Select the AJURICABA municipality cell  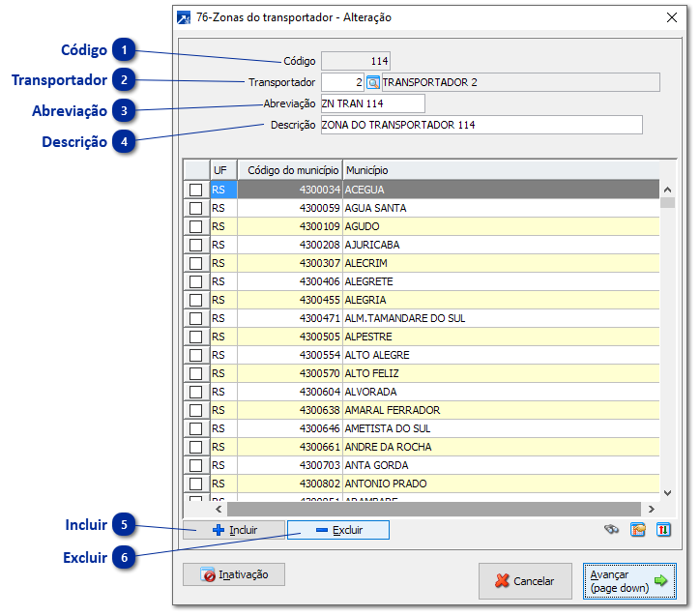coord(501,245)
